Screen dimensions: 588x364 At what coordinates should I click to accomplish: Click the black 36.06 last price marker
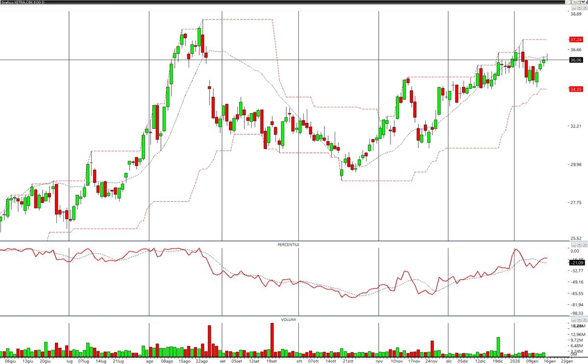click(x=575, y=60)
